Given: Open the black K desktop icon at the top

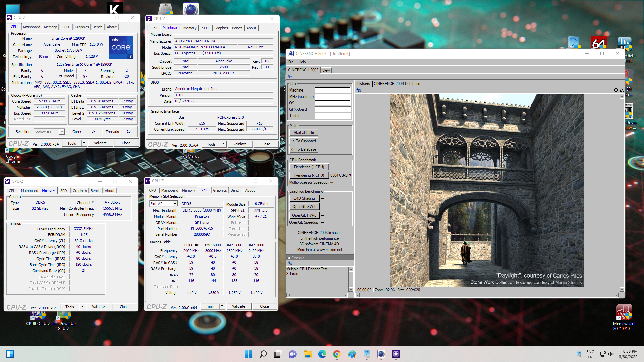Looking at the screenshot, I should pos(114,8).
